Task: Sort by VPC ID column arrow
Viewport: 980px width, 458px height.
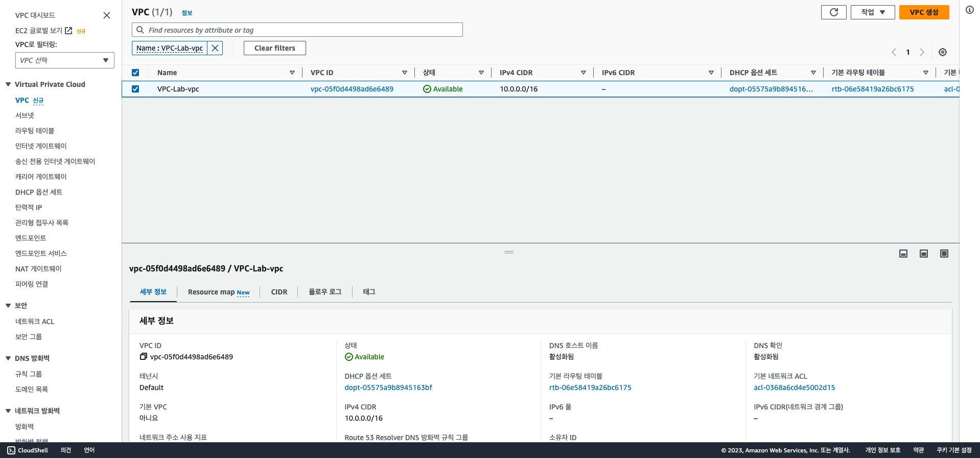Action: tap(405, 73)
